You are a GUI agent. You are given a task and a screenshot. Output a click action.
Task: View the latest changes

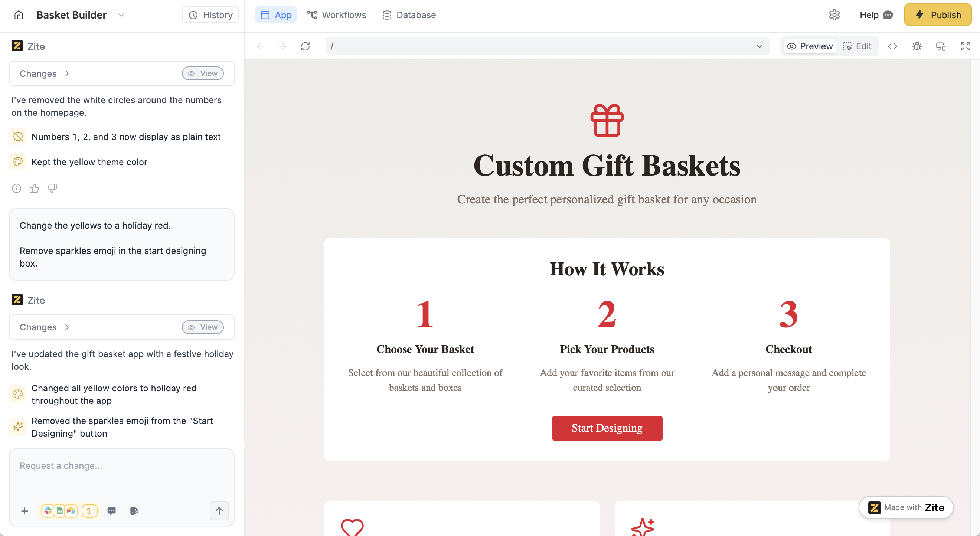tap(202, 327)
